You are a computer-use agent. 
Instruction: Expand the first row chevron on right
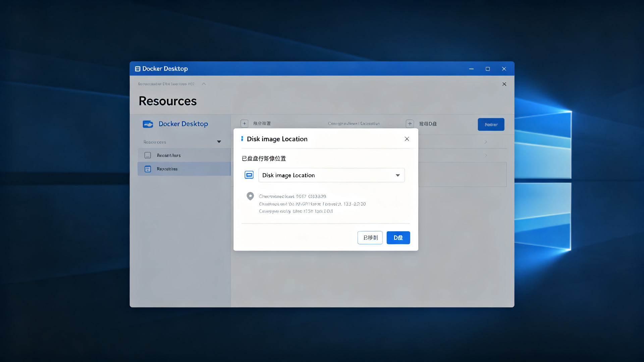pyautogui.click(x=486, y=142)
